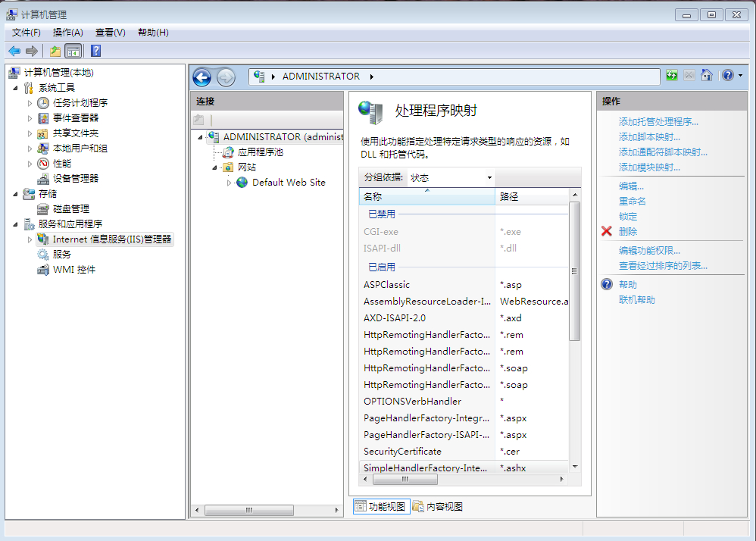Viewport: 756px width, 541px height.
Task: Click the WMI 控件 icon
Action: point(43,270)
